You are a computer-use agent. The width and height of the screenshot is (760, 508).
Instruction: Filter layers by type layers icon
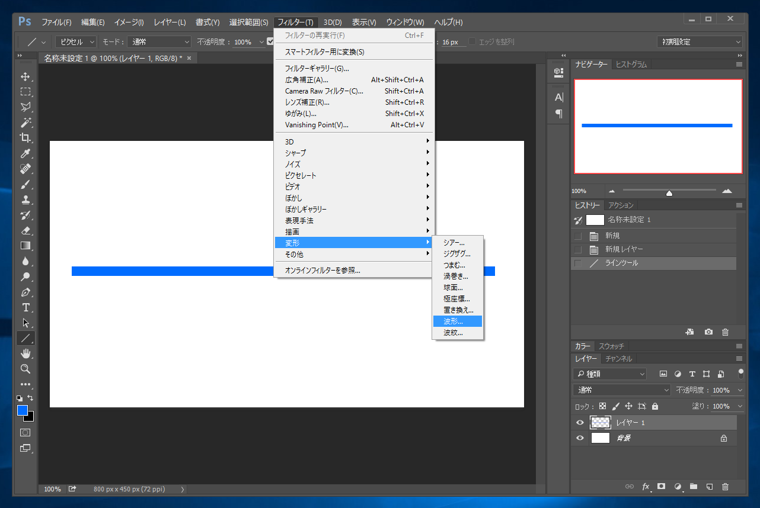(692, 374)
